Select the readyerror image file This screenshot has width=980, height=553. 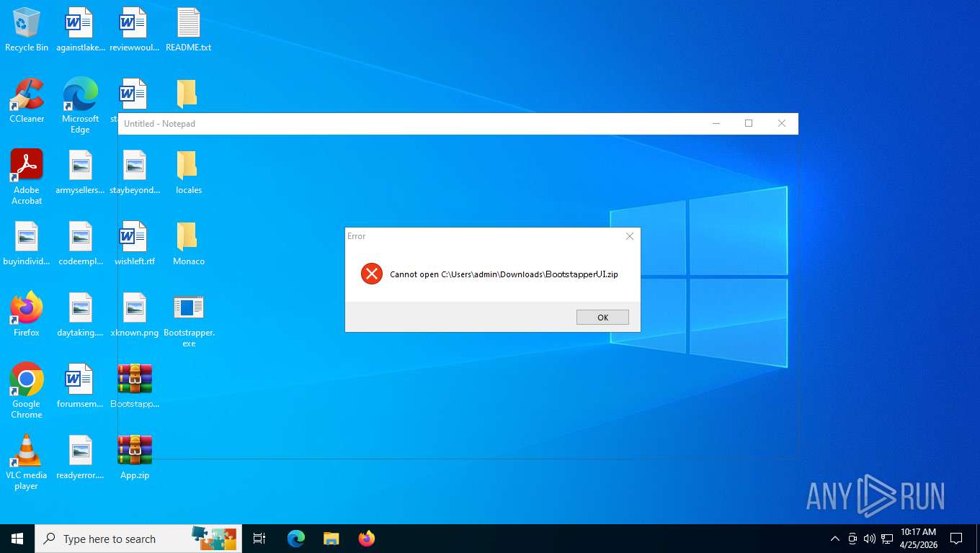pos(80,457)
